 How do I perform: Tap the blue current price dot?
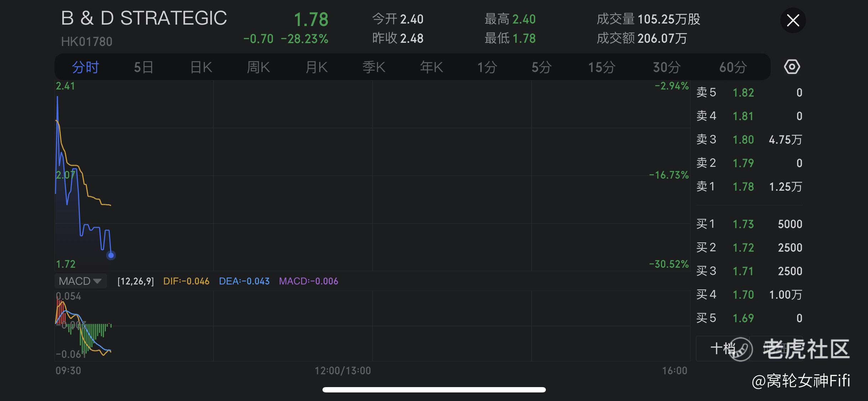coord(111,255)
